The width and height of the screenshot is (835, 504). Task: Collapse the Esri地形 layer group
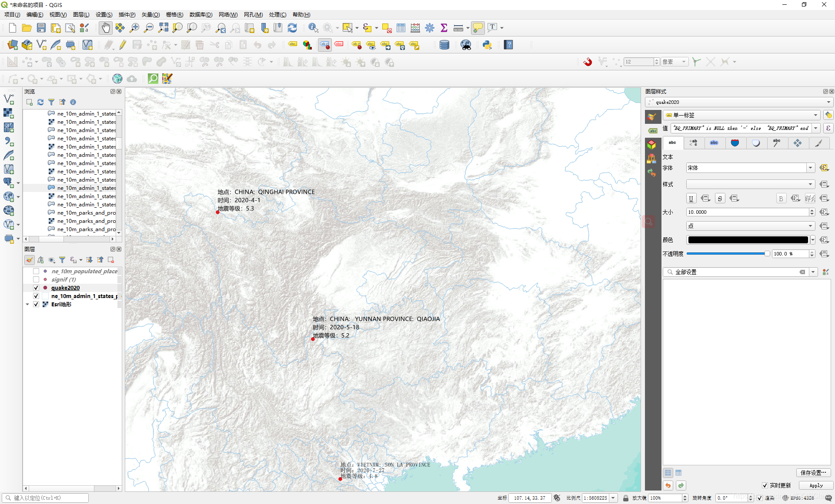tap(27, 304)
